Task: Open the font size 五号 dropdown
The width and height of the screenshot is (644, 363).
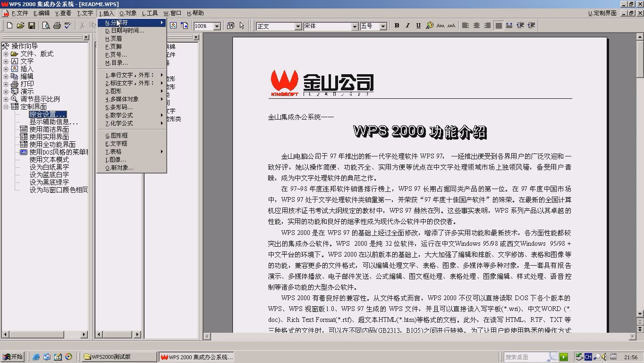Action: click(383, 26)
